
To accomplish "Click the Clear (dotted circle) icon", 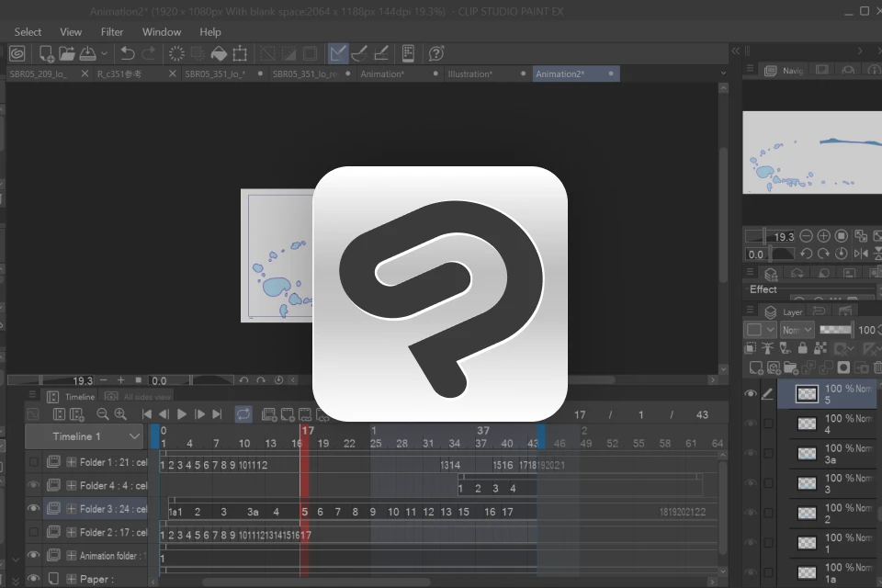I will [176, 53].
